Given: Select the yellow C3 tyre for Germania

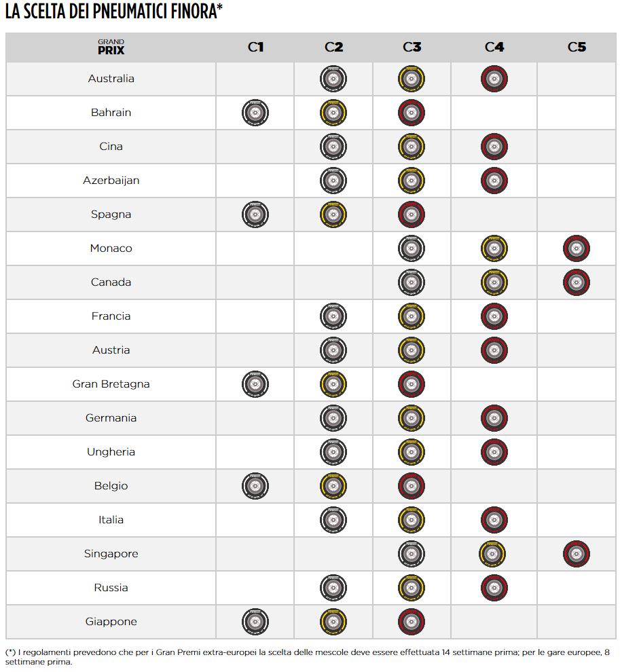Looking at the screenshot, I should point(412,418).
